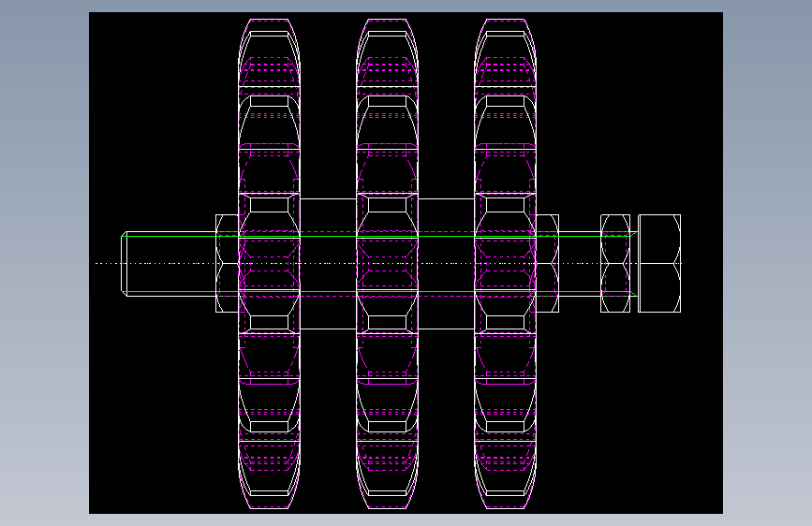812x526 pixels.
Task: Click the large bolt head at far right
Action: pos(659,264)
